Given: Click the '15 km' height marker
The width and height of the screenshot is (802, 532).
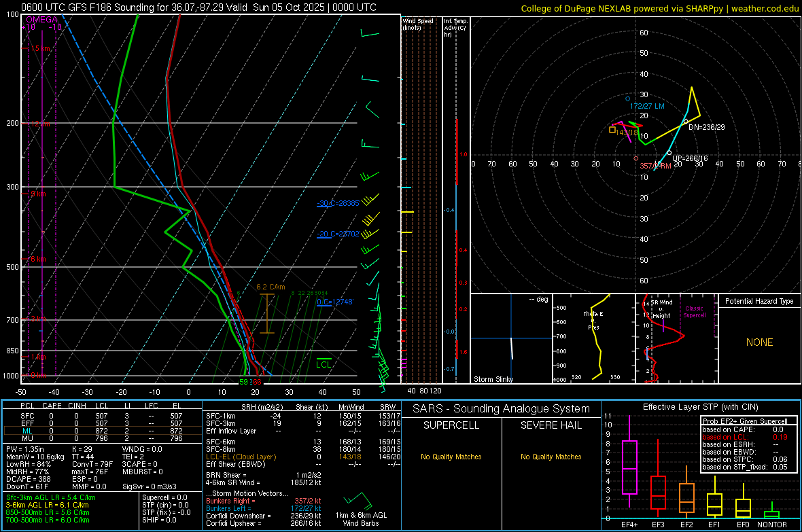Looking at the screenshot, I should pos(40,48).
